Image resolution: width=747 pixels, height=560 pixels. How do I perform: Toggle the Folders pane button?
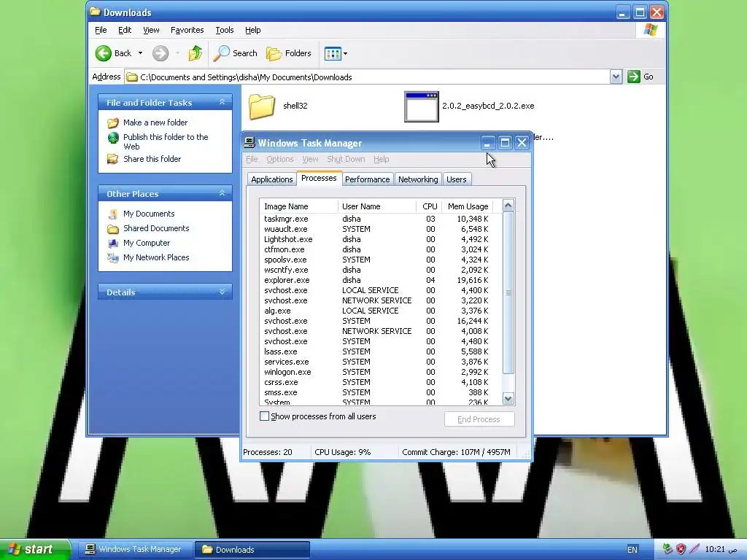pos(289,53)
